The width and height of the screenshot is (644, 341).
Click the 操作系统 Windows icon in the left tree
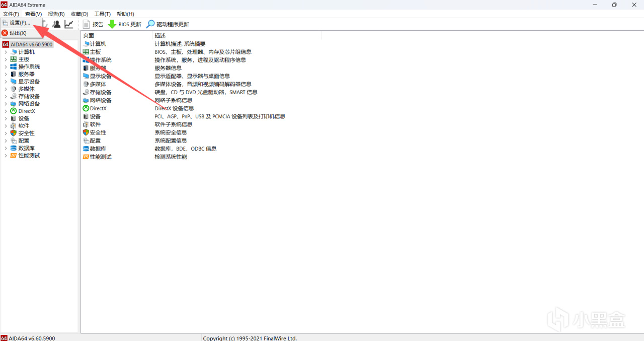(x=14, y=66)
